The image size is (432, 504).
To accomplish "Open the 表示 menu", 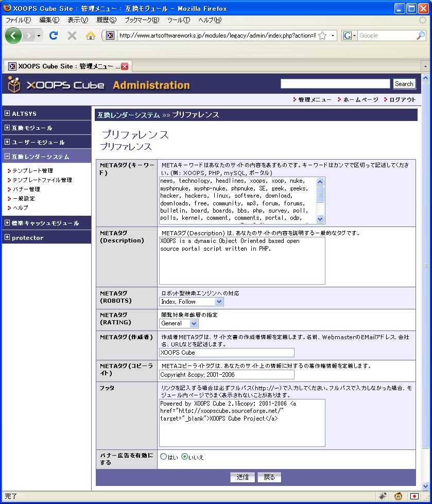I will point(77,20).
